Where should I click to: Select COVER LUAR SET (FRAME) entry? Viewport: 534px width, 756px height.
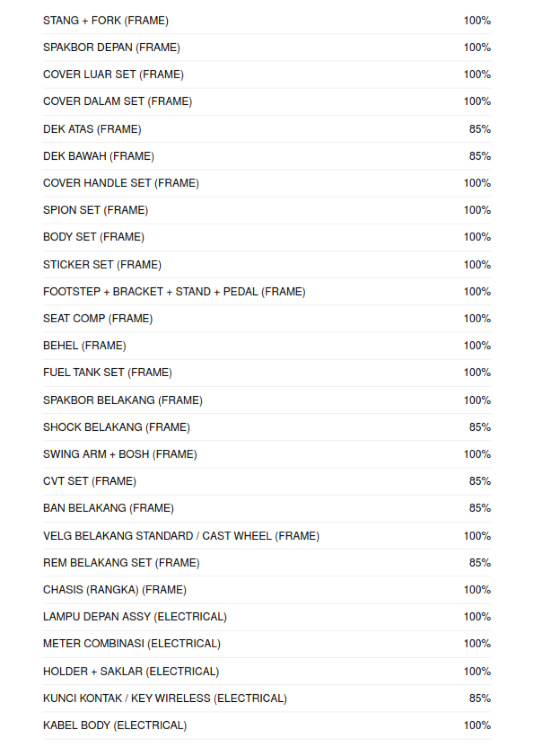click(x=113, y=74)
